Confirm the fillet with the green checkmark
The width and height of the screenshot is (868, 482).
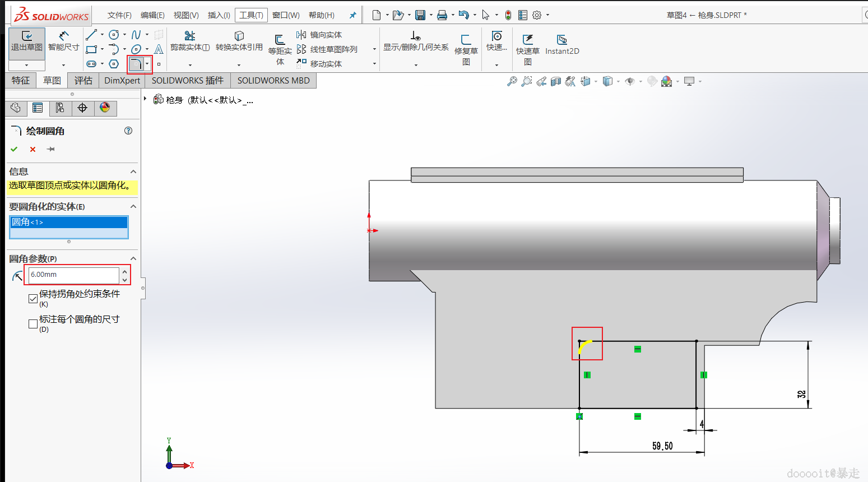click(x=14, y=149)
